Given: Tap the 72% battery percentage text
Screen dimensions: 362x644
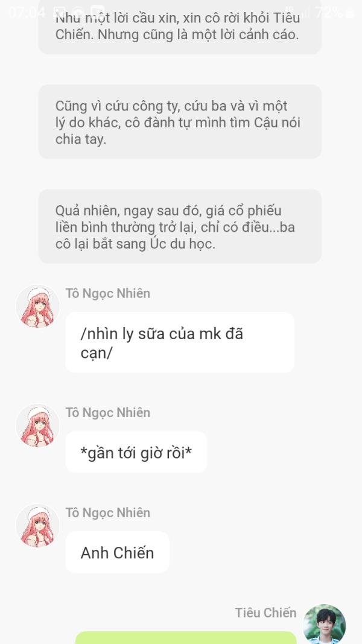Looking at the screenshot, I should click(x=328, y=13).
